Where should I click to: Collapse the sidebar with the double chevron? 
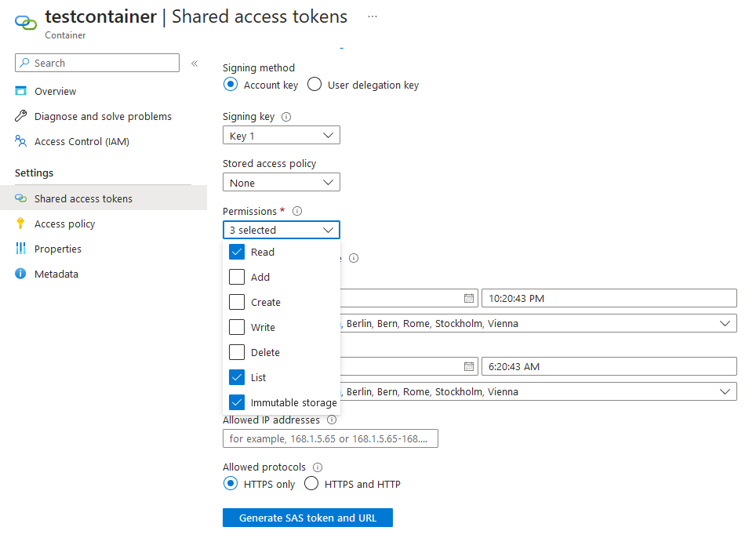pyautogui.click(x=194, y=64)
